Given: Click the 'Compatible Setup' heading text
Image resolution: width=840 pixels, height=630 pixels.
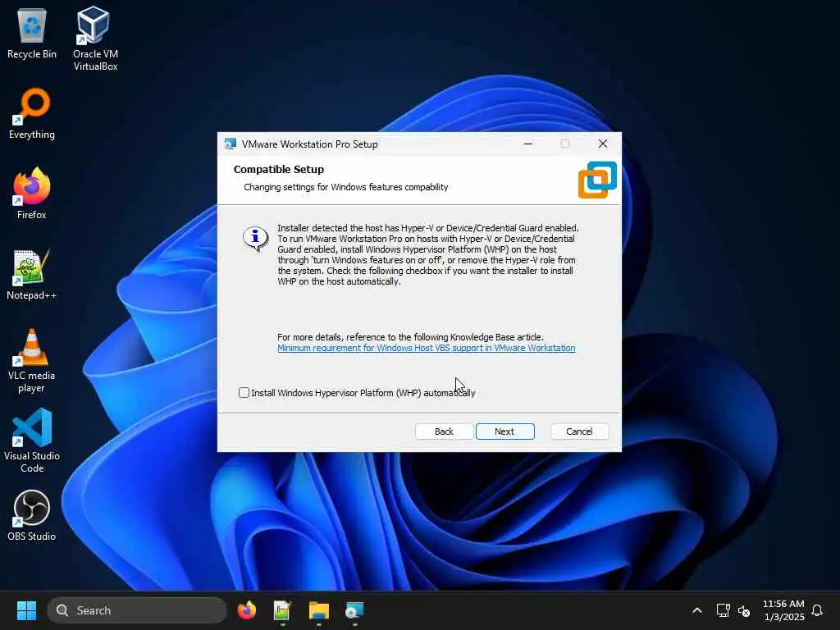Looking at the screenshot, I should [x=279, y=169].
